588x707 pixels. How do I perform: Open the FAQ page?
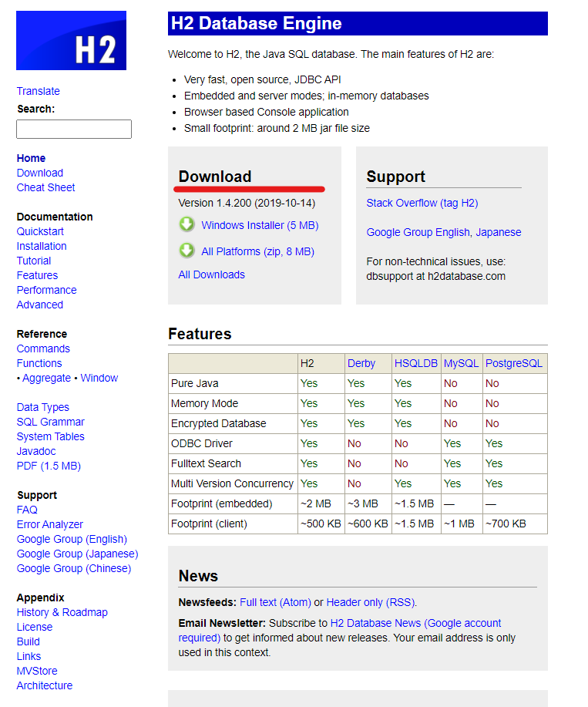(x=27, y=510)
